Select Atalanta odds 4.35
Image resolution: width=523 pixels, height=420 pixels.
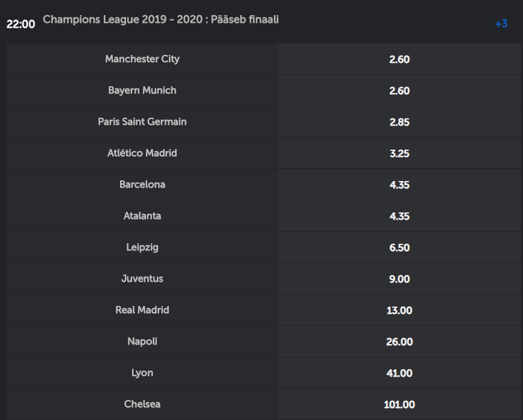pyautogui.click(x=399, y=216)
